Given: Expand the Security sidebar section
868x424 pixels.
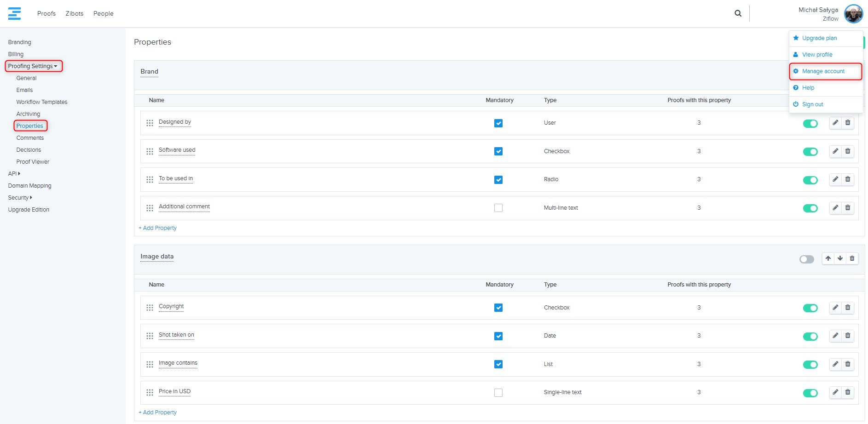Looking at the screenshot, I should 20,198.
